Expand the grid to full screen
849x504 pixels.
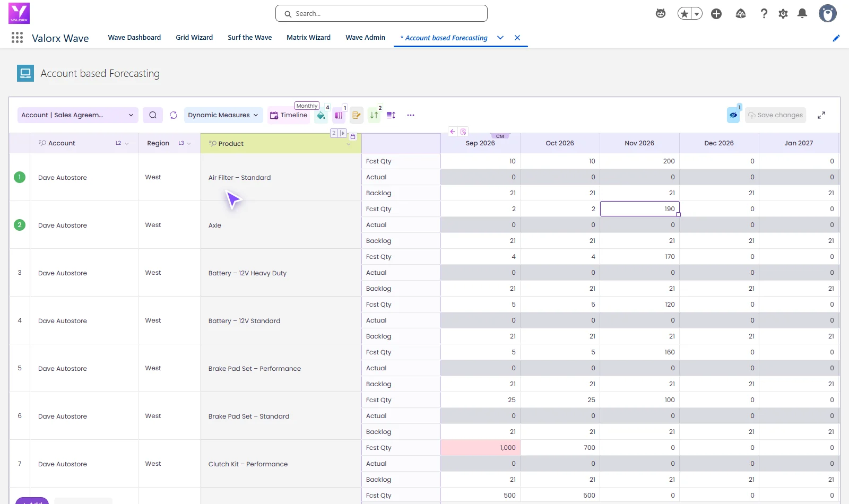(x=821, y=115)
